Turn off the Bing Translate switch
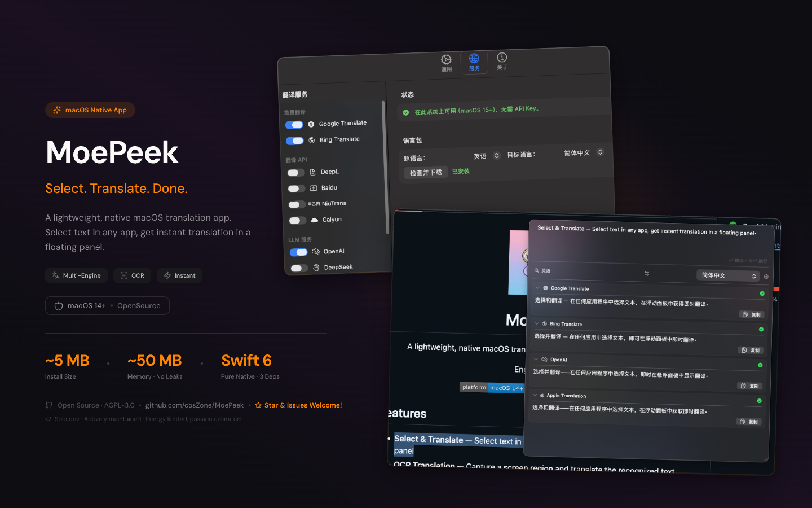This screenshot has width=812, height=508. coord(295,141)
